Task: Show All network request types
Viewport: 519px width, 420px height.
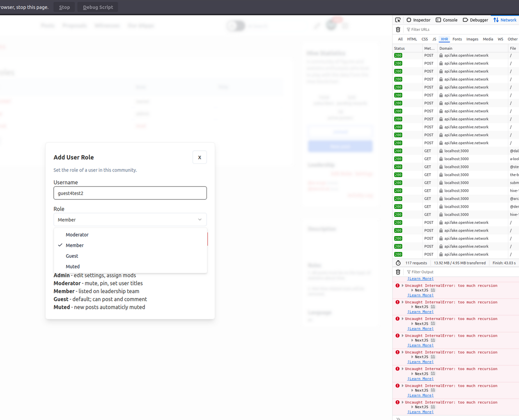Action: point(400,39)
